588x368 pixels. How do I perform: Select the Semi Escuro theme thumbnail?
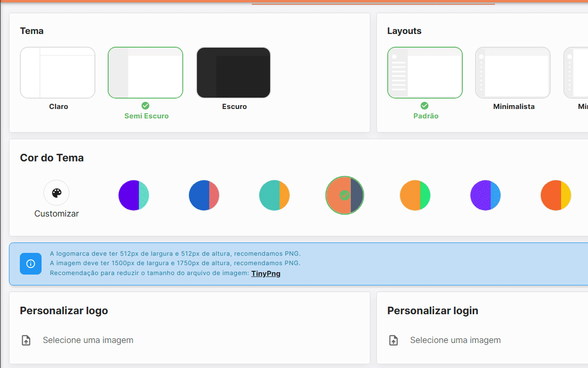point(145,73)
